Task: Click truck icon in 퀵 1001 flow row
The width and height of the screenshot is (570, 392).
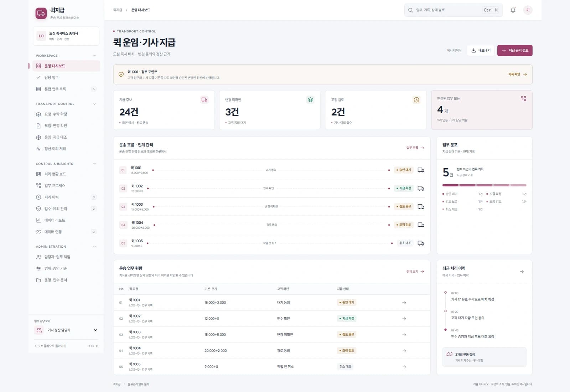Action: 421,170
